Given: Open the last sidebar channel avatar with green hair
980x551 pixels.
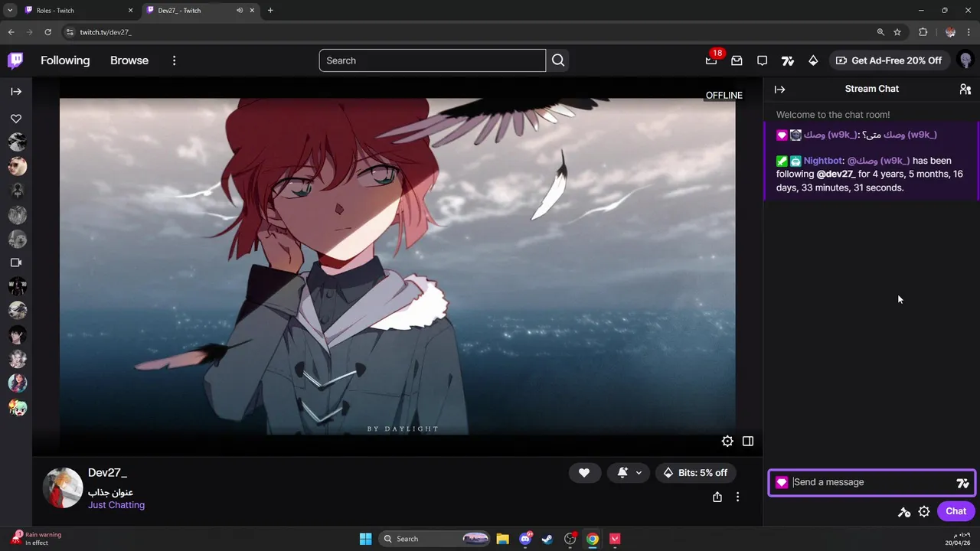Looking at the screenshot, I should 17,407.
